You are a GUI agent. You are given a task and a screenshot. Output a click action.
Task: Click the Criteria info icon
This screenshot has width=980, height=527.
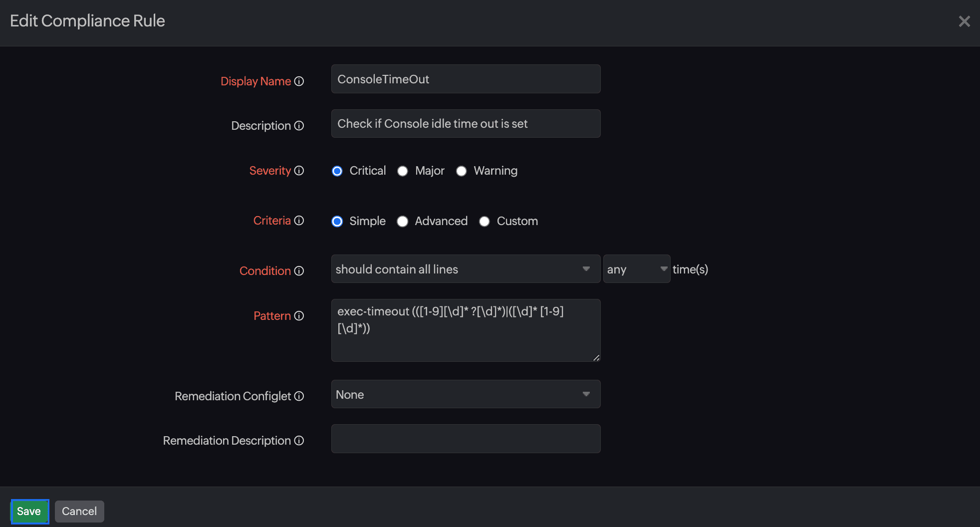[x=298, y=221]
